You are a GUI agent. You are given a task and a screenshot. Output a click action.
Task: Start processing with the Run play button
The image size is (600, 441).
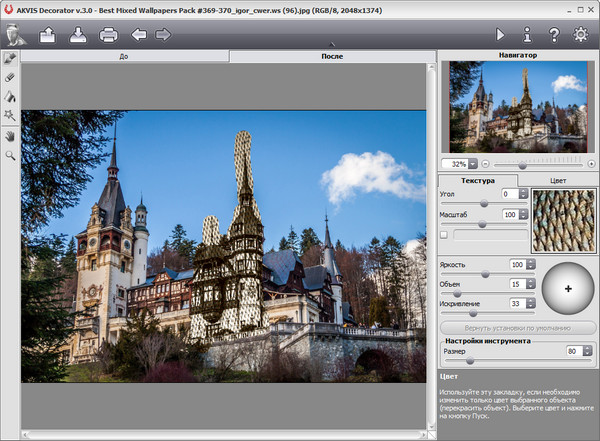click(x=501, y=35)
